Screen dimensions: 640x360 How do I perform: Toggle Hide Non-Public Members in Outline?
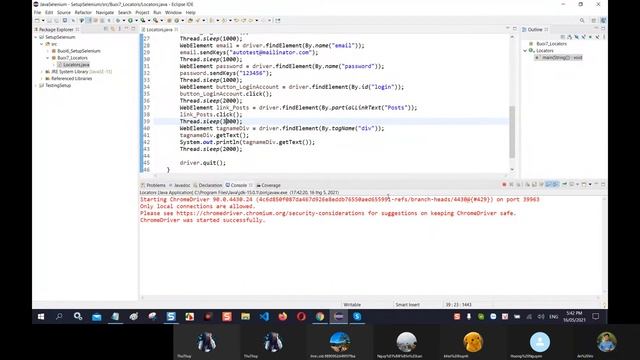point(590,37)
